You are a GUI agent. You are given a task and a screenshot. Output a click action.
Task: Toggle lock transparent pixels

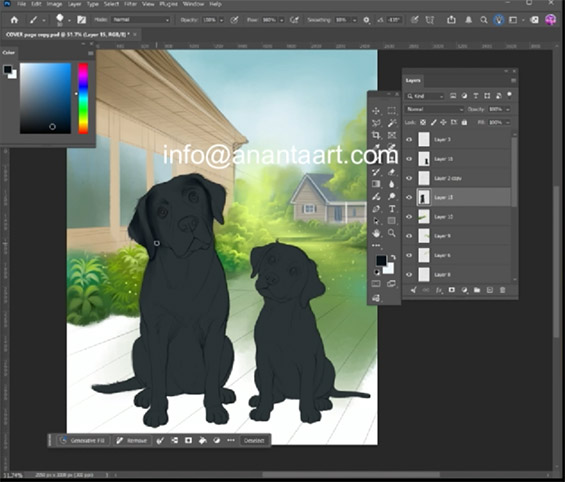coord(423,122)
